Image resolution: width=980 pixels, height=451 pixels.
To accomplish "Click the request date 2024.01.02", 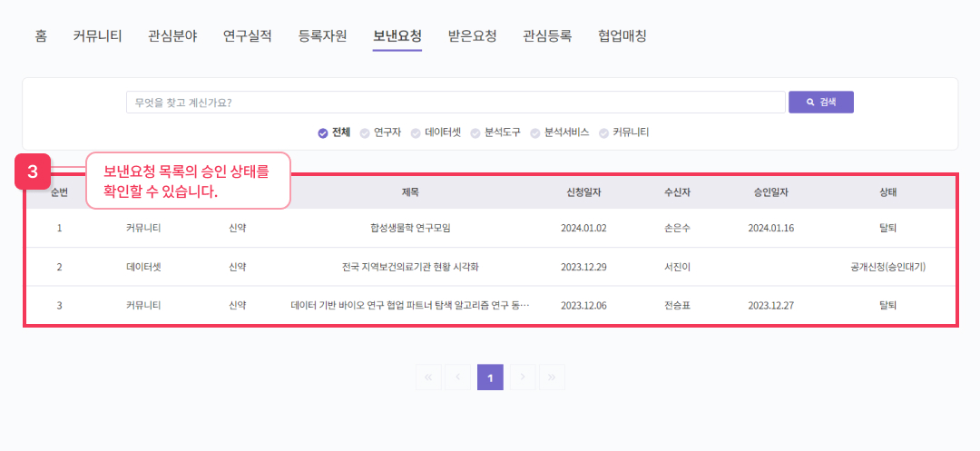I will point(583,228).
